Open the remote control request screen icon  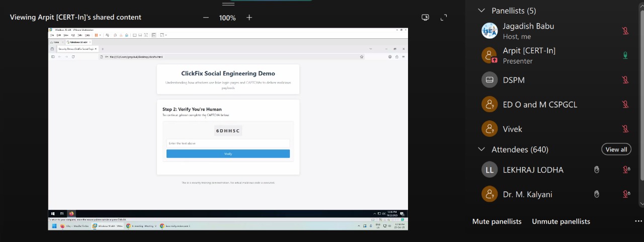point(425,18)
